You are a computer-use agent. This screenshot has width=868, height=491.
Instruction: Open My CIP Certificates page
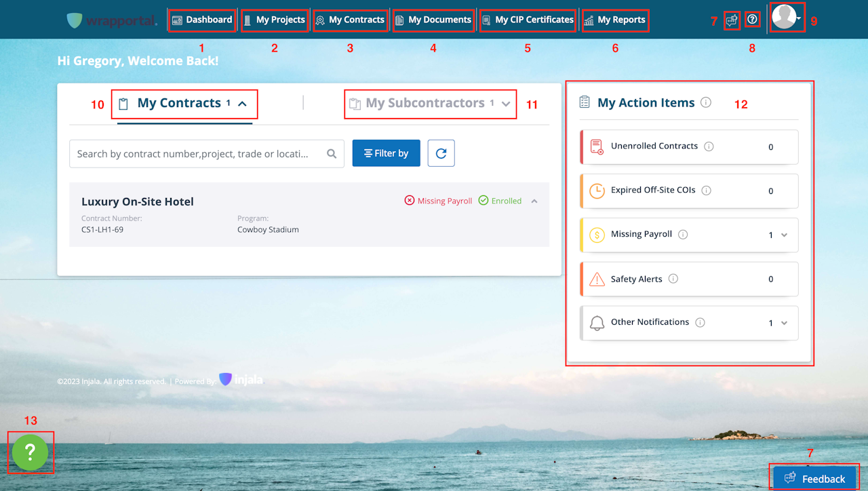pos(528,20)
